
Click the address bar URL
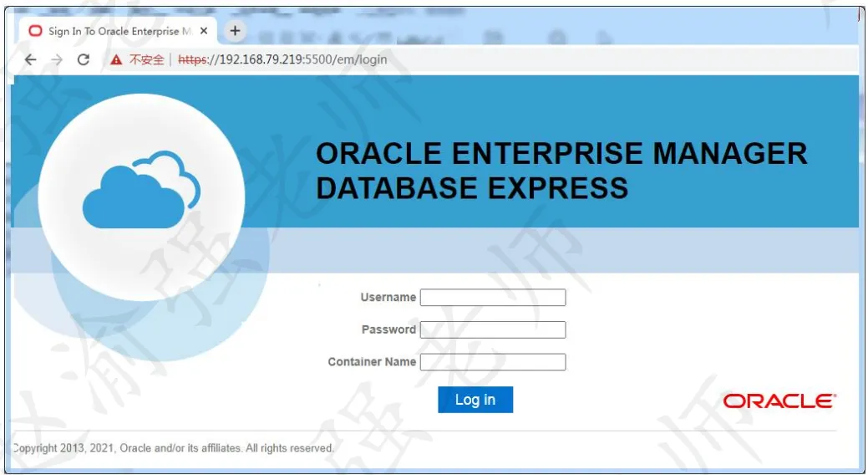[x=282, y=59]
